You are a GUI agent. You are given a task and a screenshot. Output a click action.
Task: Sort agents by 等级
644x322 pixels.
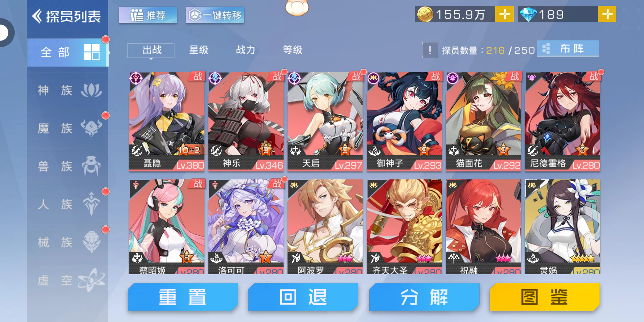[x=292, y=50]
